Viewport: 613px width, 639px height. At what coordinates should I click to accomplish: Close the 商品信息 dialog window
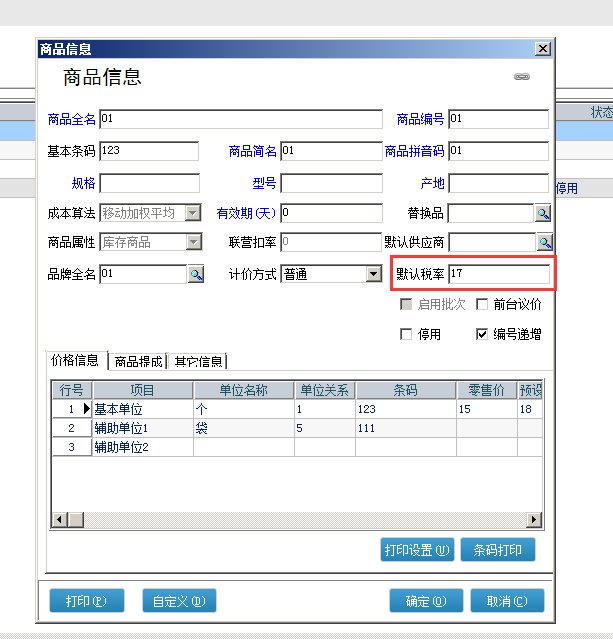[543, 49]
